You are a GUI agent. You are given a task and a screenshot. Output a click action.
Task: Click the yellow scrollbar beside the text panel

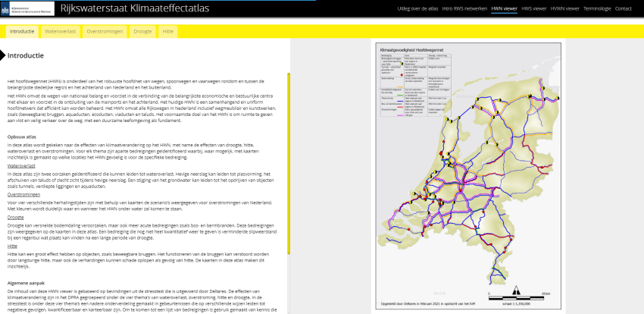tap(288, 137)
